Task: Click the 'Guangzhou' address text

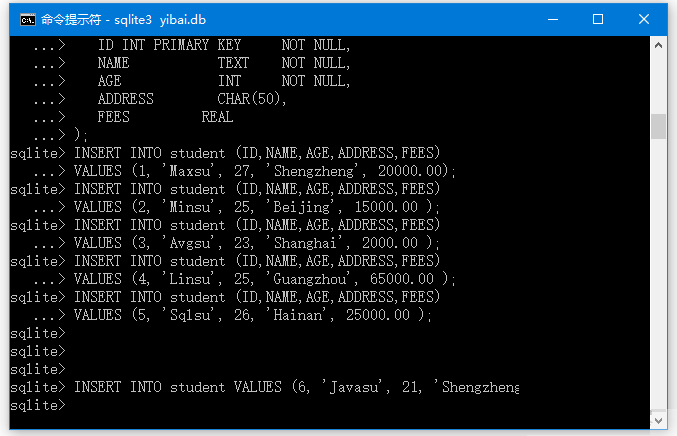Action: [x=310, y=279]
